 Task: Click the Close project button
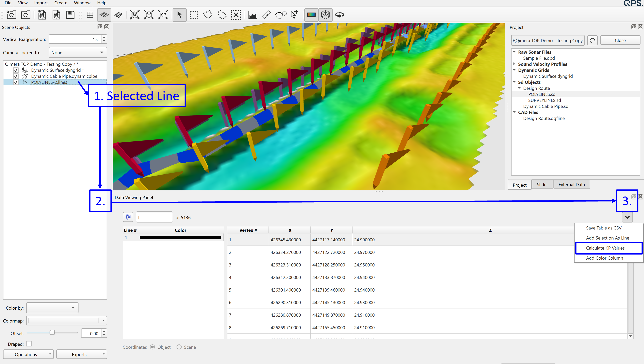pyautogui.click(x=620, y=40)
